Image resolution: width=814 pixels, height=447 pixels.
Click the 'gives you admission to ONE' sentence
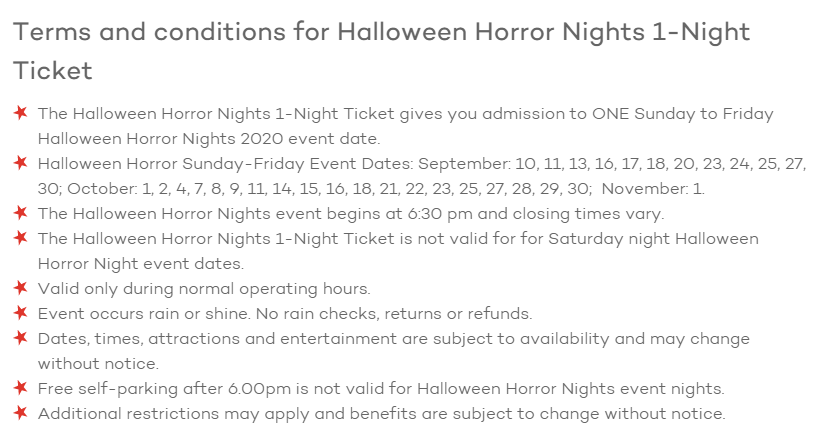point(480,114)
